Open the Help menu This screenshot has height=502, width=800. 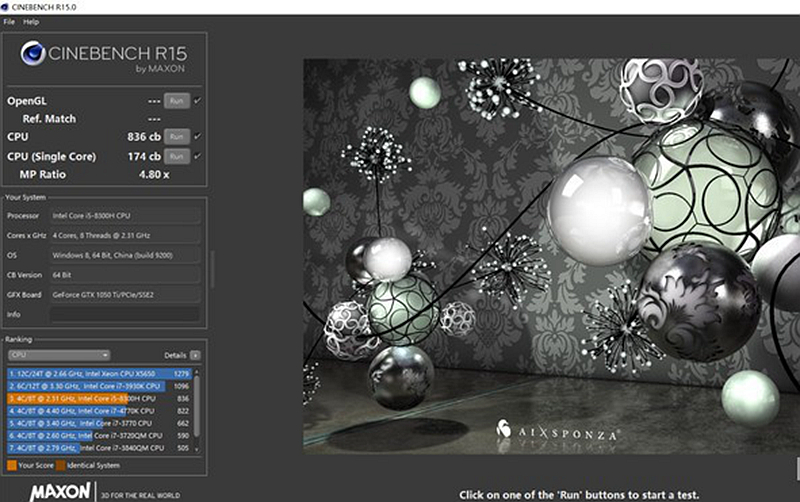point(31,21)
